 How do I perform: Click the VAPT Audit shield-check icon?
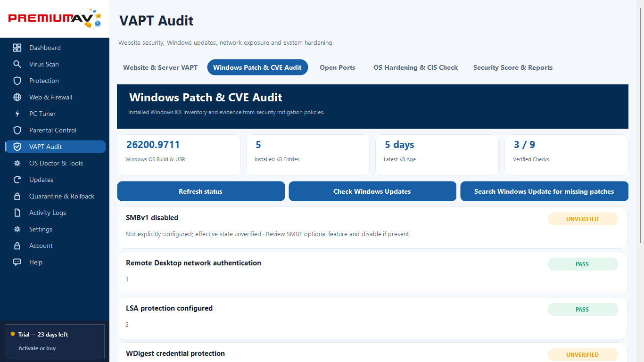click(17, 147)
